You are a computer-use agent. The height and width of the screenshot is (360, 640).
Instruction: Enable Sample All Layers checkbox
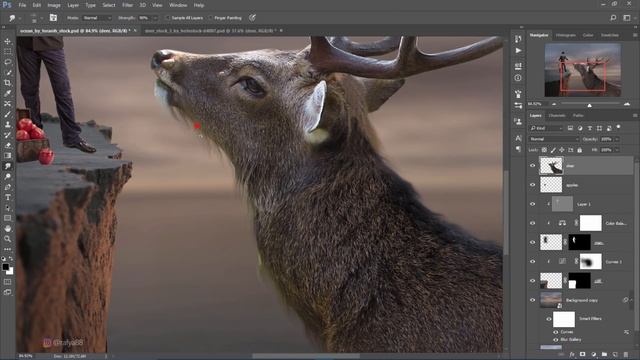point(167,18)
